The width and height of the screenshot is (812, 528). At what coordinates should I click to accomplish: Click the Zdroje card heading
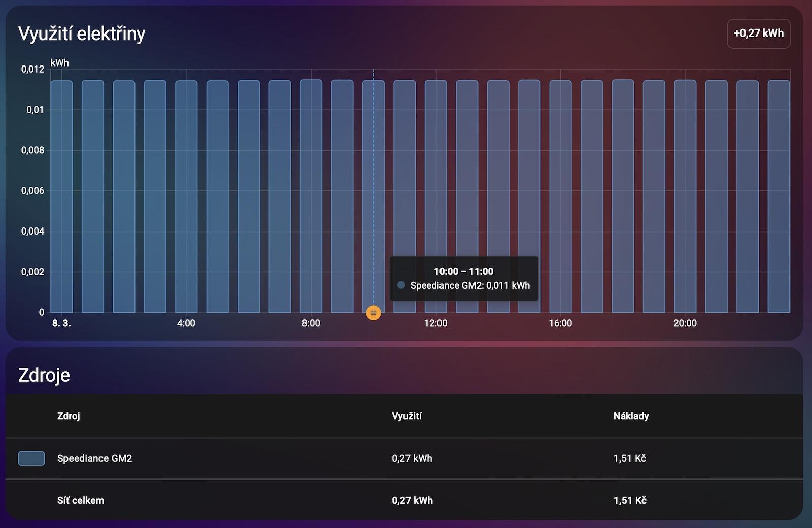pyautogui.click(x=44, y=375)
